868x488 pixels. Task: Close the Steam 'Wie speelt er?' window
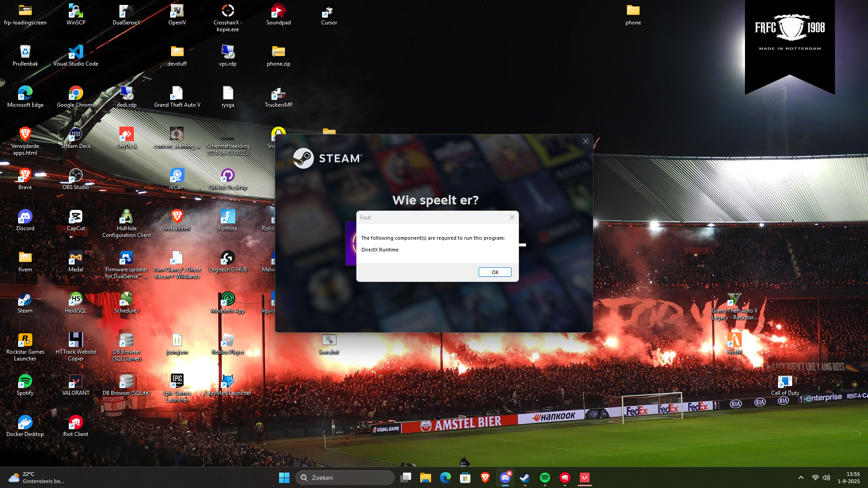tap(586, 141)
